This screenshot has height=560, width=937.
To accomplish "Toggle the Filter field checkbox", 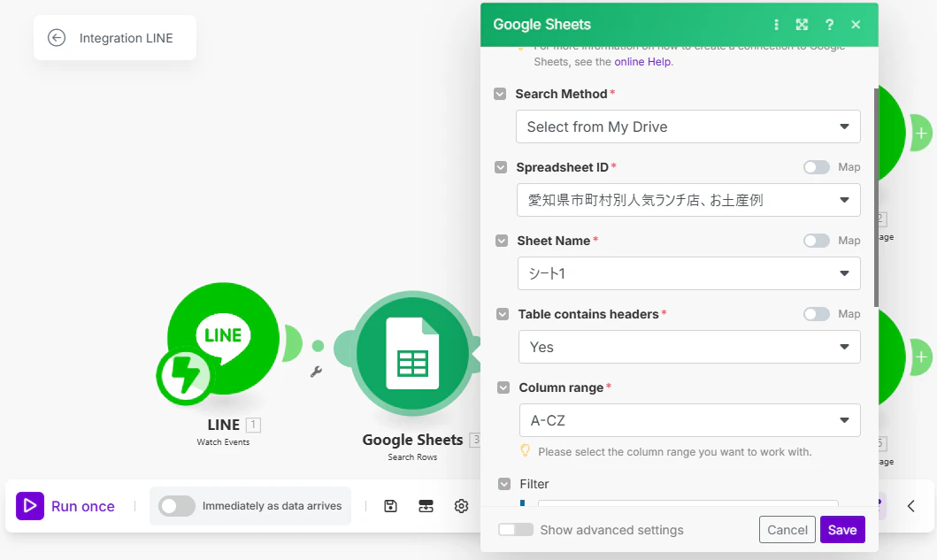I will pyautogui.click(x=504, y=484).
